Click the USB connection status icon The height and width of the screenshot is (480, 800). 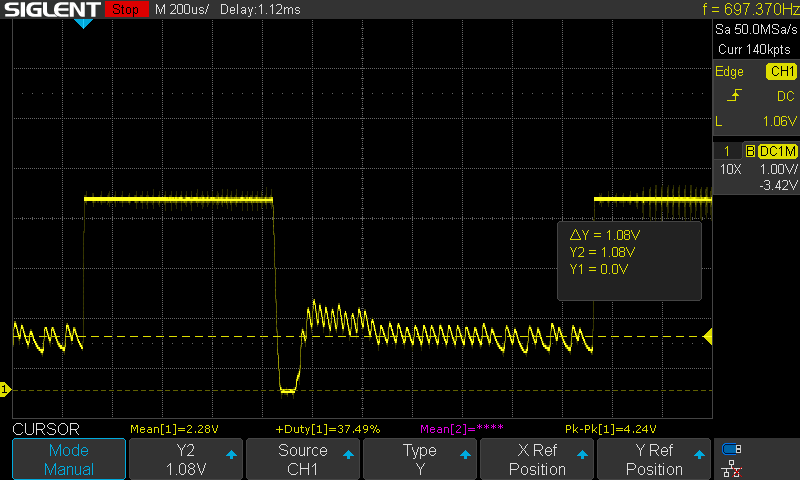pos(731,449)
